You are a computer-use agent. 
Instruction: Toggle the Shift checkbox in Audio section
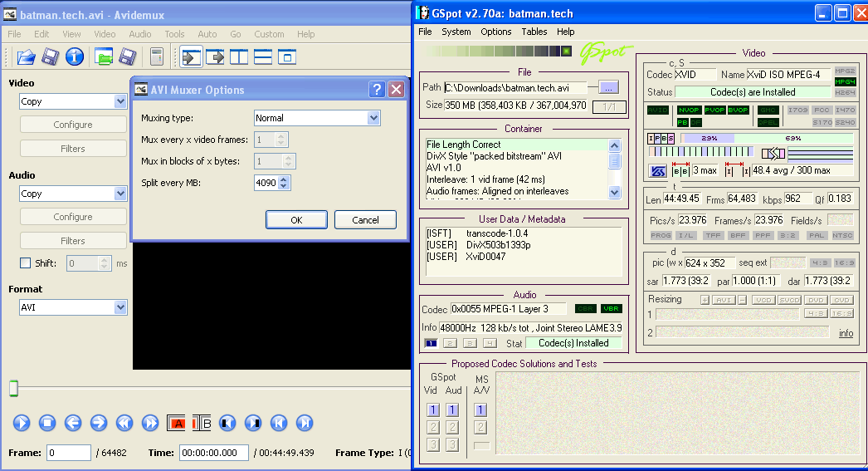(x=26, y=263)
